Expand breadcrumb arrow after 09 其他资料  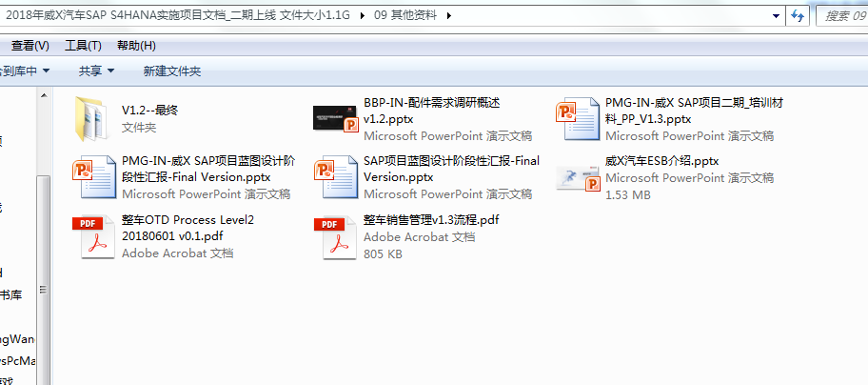(449, 16)
